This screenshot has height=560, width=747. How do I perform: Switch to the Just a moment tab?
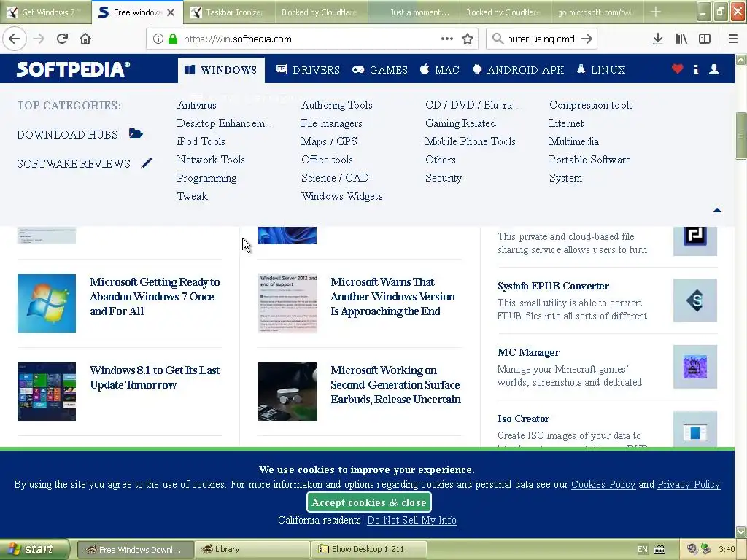tap(414, 12)
